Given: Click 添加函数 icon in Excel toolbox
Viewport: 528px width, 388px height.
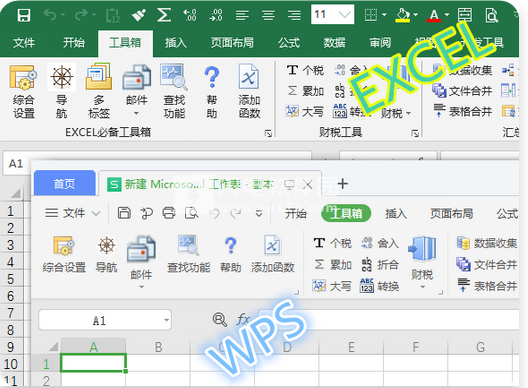Looking at the screenshot, I should click(249, 77).
